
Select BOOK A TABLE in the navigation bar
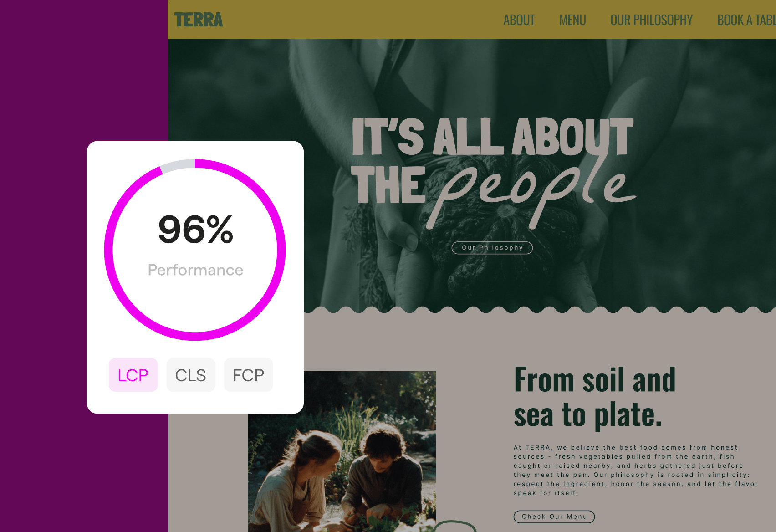click(746, 20)
